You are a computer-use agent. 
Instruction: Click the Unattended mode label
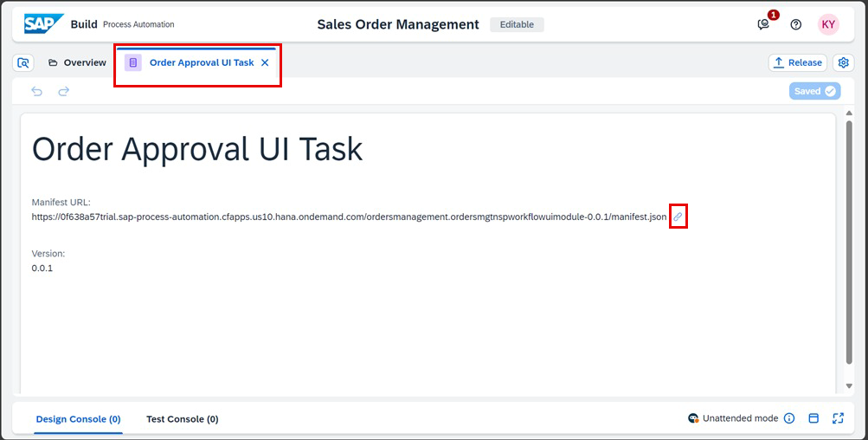pyautogui.click(x=741, y=418)
